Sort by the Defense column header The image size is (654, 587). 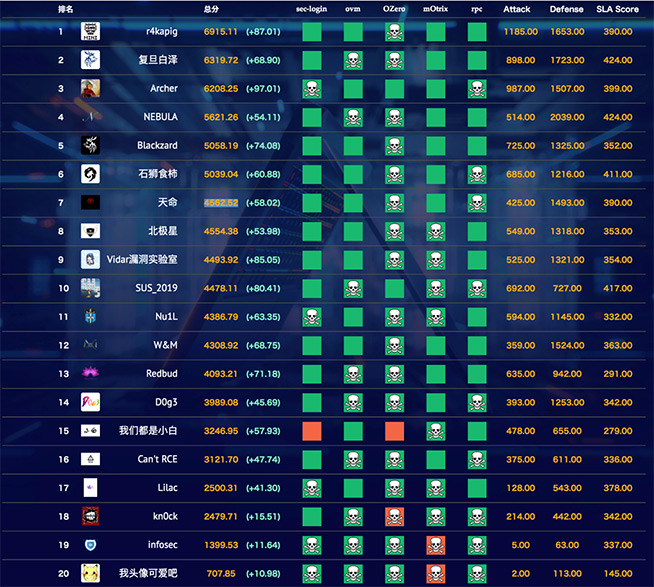[x=567, y=9]
